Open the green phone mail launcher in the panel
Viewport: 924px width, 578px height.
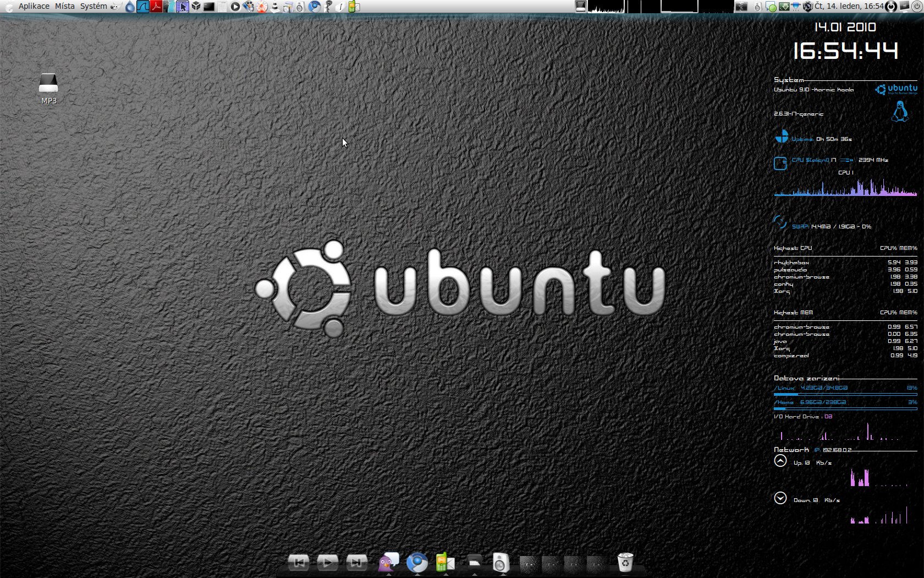click(x=354, y=7)
